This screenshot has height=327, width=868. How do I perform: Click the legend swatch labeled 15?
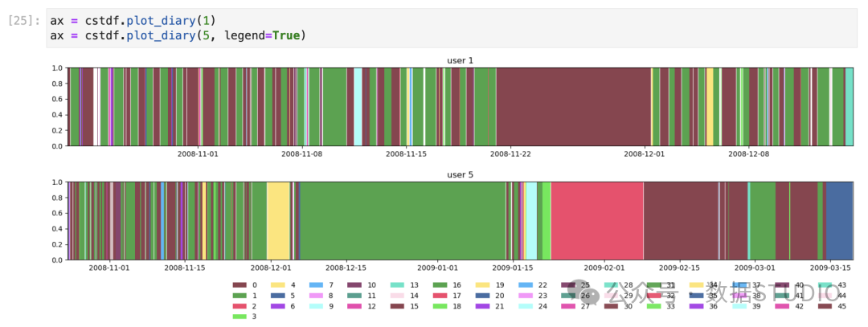(x=397, y=306)
